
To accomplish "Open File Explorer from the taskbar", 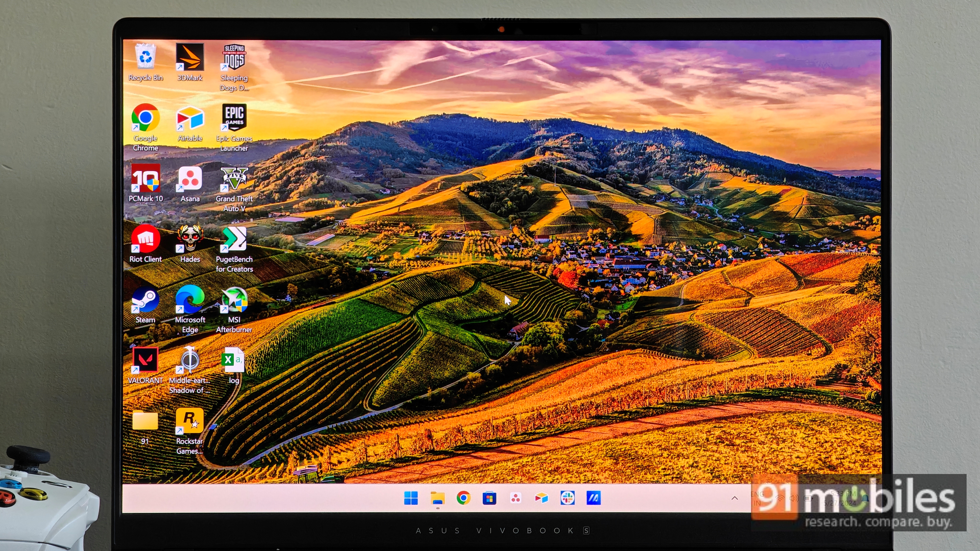I will click(x=438, y=498).
